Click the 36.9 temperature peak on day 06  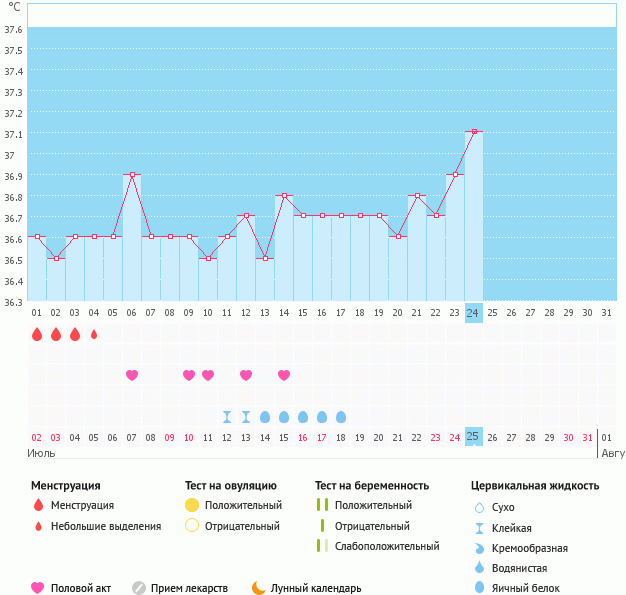(132, 174)
